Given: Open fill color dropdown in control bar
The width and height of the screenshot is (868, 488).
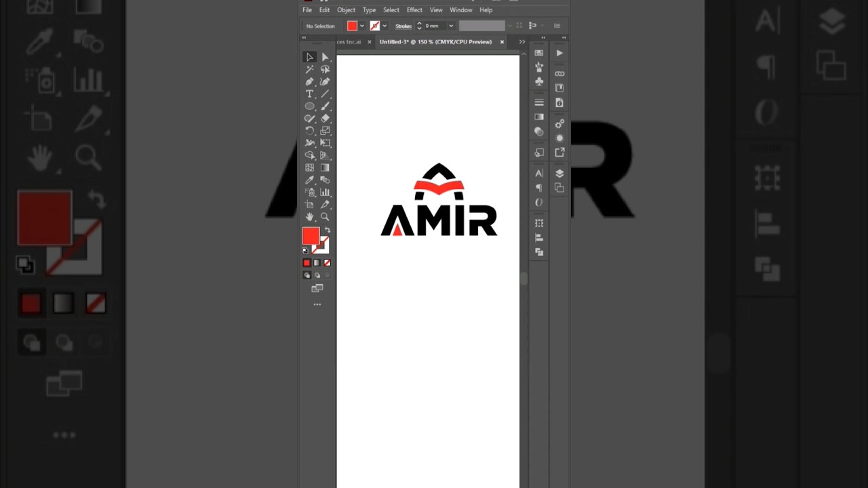Looking at the screenshot, I should (x=361, y=26).
